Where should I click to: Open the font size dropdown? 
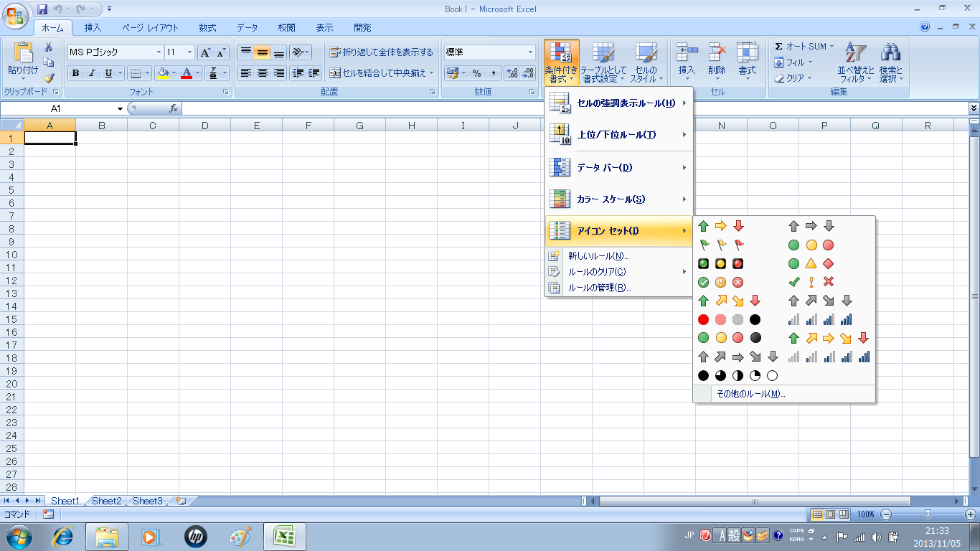pyautogui.click(x=190, y=52)
